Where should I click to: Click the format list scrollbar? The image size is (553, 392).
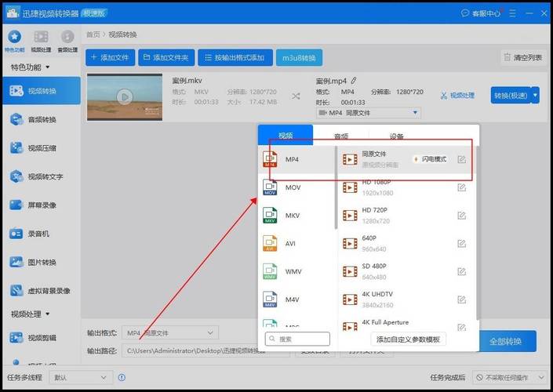336,187
